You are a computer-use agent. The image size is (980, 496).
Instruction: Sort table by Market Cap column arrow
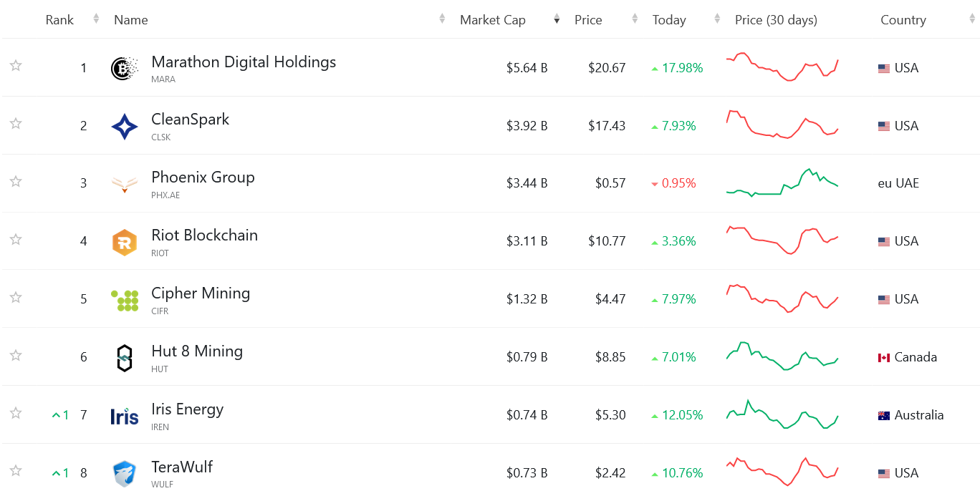tap(557, 20)
